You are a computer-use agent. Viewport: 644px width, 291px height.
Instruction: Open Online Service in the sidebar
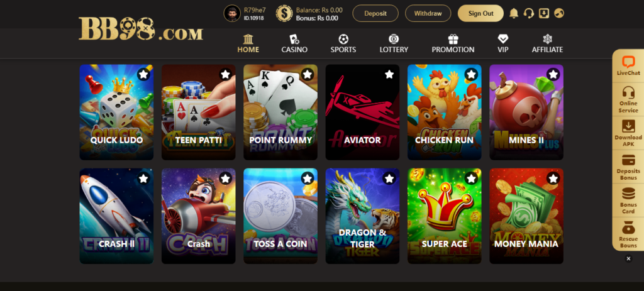pos(628,100)
